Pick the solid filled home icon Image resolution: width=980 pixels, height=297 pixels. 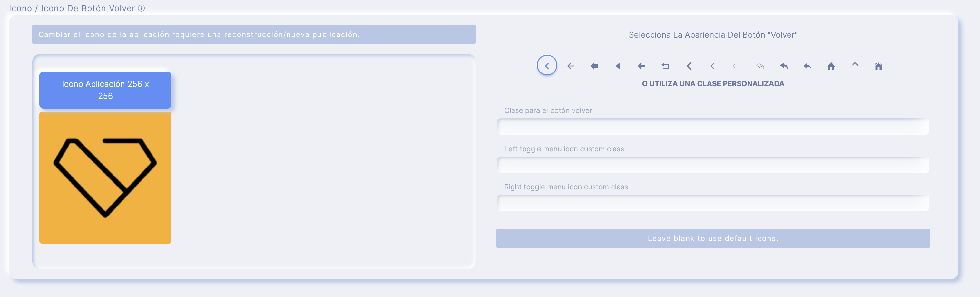[x=831, y=66]
